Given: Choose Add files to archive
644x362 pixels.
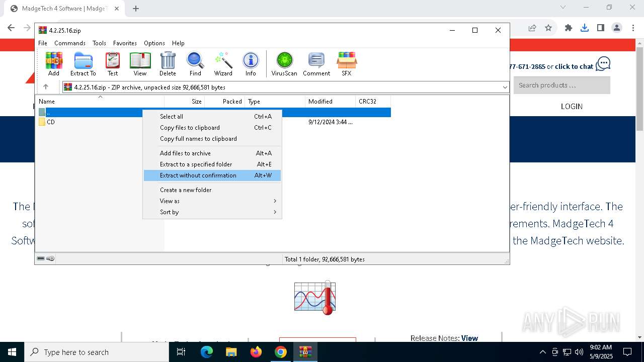Looking at the screenshot, I should pyautogui.click(x=212, y=153).
